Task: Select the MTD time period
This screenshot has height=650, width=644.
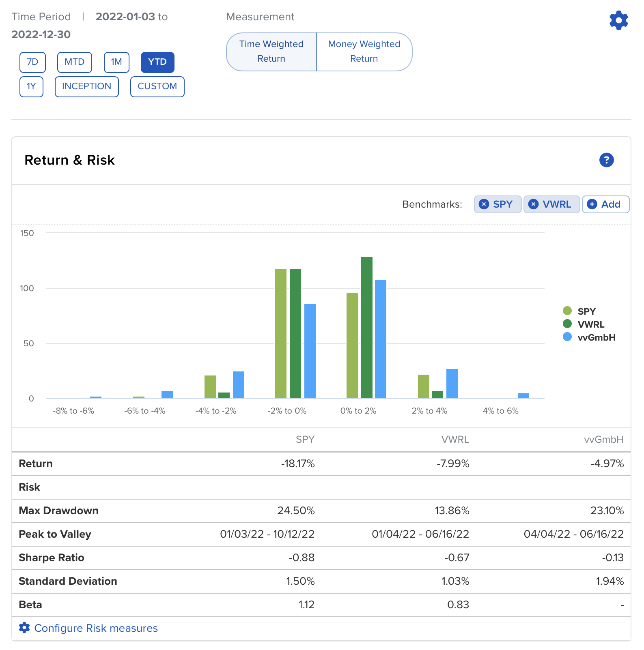Action: pos(75,62)
